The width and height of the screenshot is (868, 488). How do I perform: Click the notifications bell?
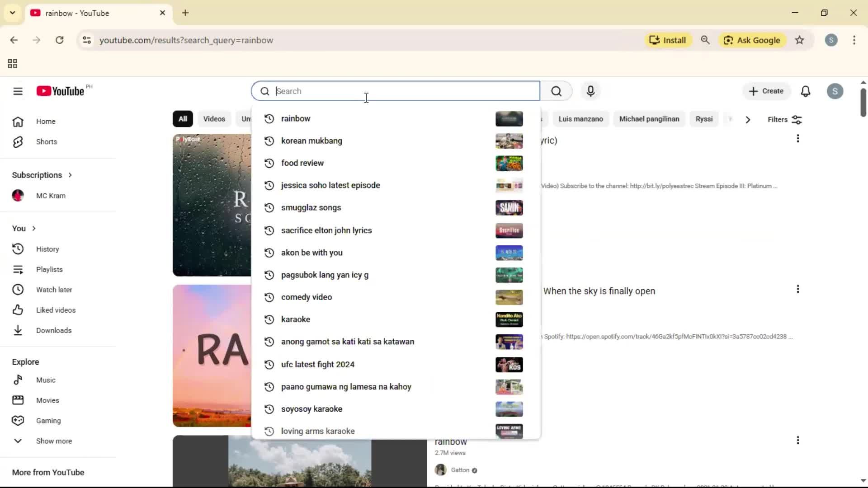click(806, 91)
